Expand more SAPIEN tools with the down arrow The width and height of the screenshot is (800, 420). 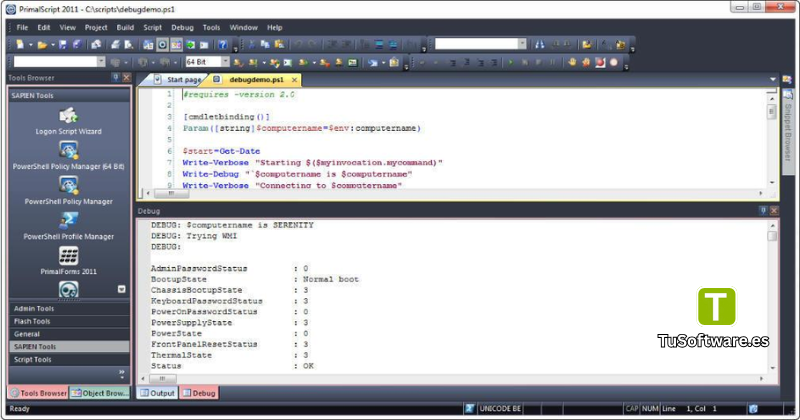click(x=121, y=289)
